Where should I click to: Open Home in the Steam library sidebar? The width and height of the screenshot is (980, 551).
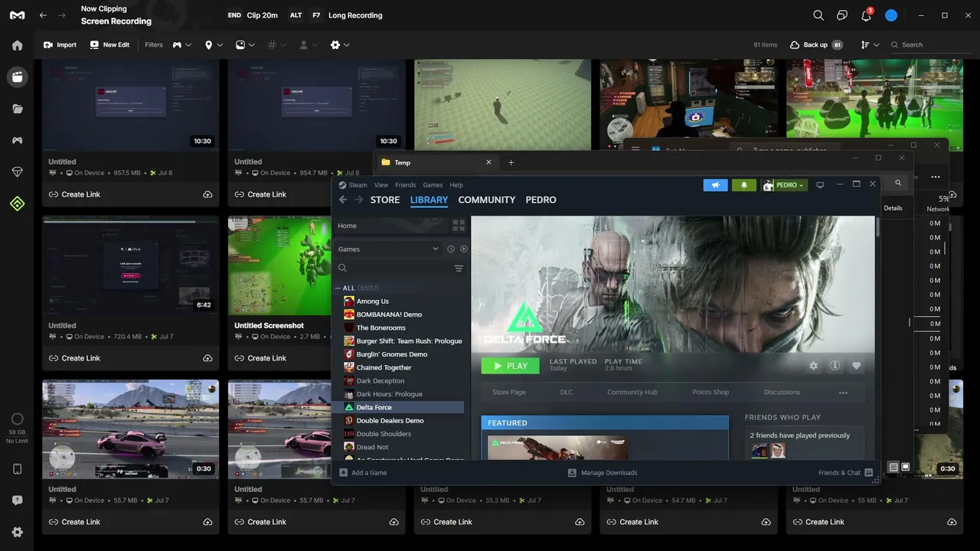(390, 226)
